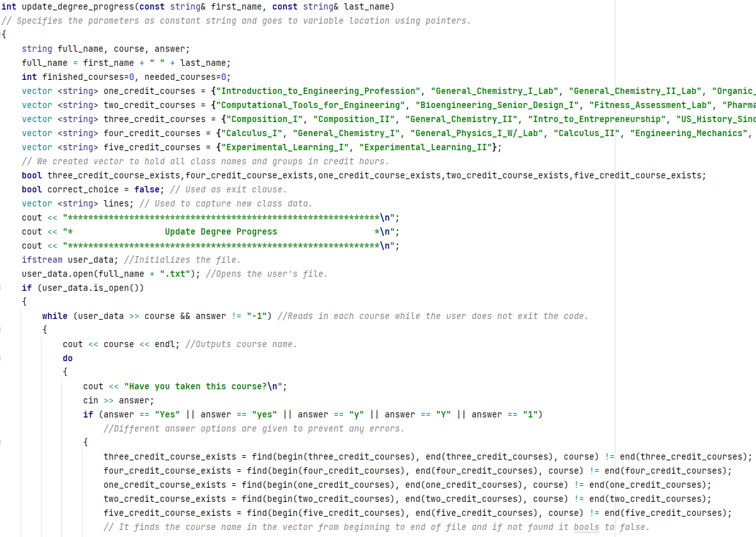Click the user_data.open call
Screen dimensions: 756x537
point(111,274)
